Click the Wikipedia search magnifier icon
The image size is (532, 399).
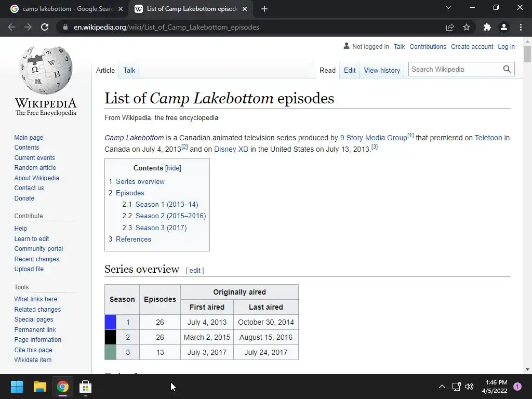point(507,69)
